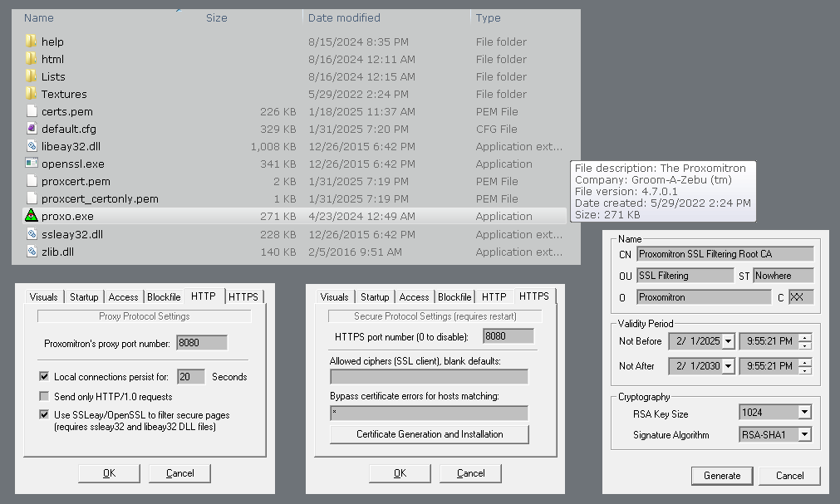Click Certificate Generation and Installation button

430,434
